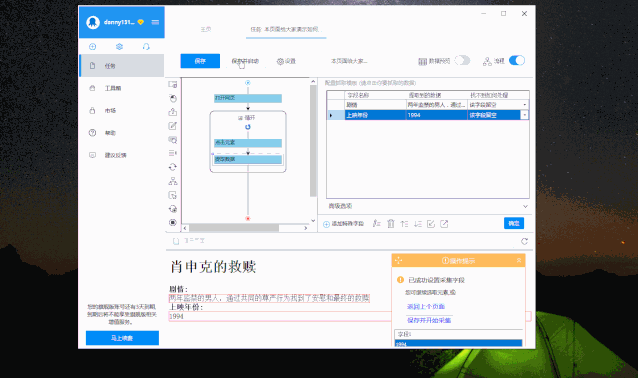Image resolution: width=638 pixels, height=378 pixels.
Task: Collapse the 循环 loop box checkbox
Action: [x=240, y=118]
